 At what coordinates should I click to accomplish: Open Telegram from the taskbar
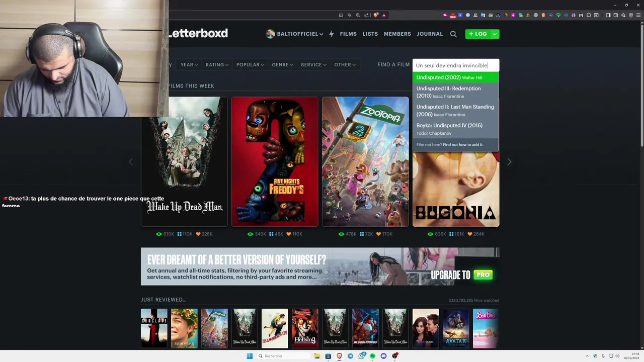350,356
